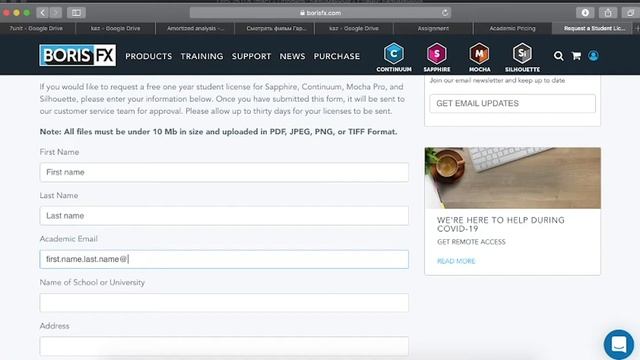The image size is (640, 360).
Task: Open the COVID-19 help heading
Action: click(500, 224)
